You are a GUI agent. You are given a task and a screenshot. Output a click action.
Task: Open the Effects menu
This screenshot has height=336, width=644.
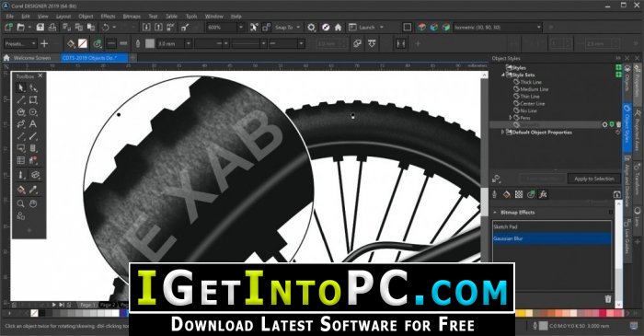click(x=108, y=17)
